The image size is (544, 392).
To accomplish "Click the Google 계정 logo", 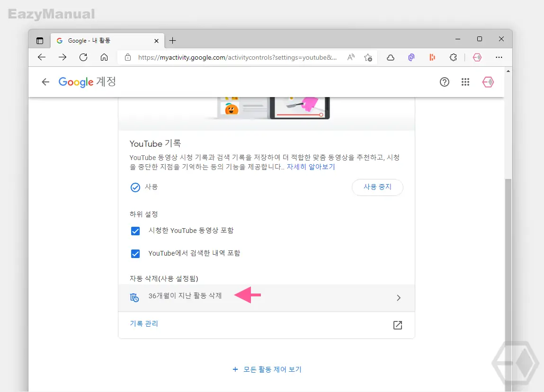I will coord(87,82).
